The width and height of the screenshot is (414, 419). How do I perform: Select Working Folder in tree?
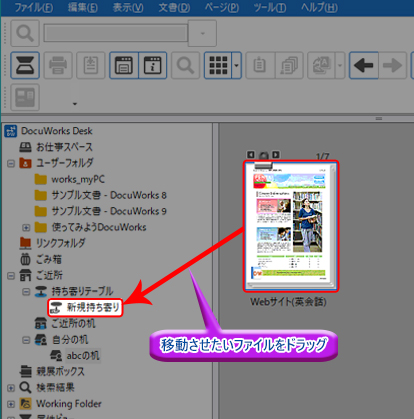pos(69,404)
